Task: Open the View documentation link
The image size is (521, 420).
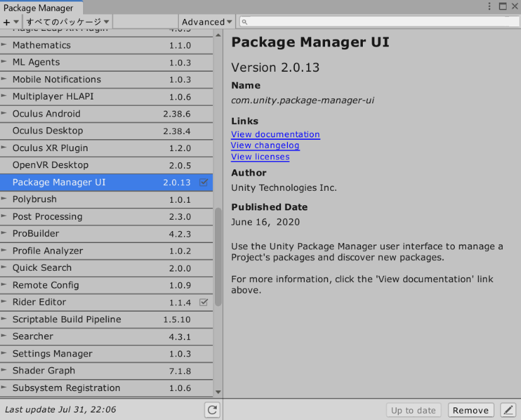Action: [275, 135]
